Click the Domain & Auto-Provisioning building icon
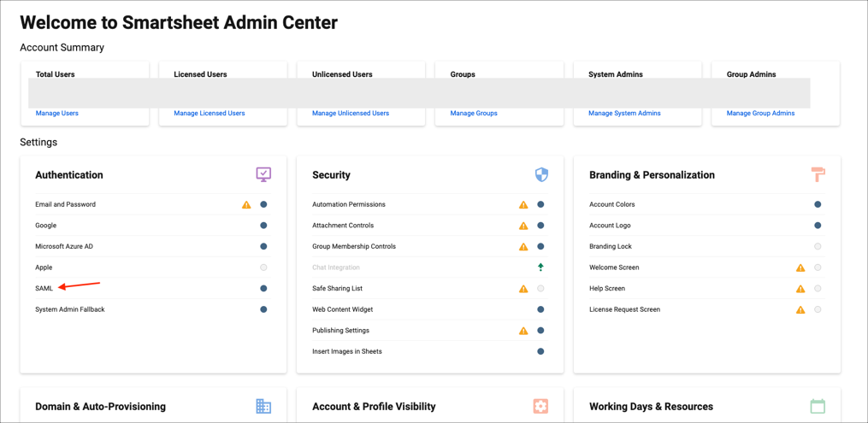Viewport: 868px width, 423px height. click(263, 407)
